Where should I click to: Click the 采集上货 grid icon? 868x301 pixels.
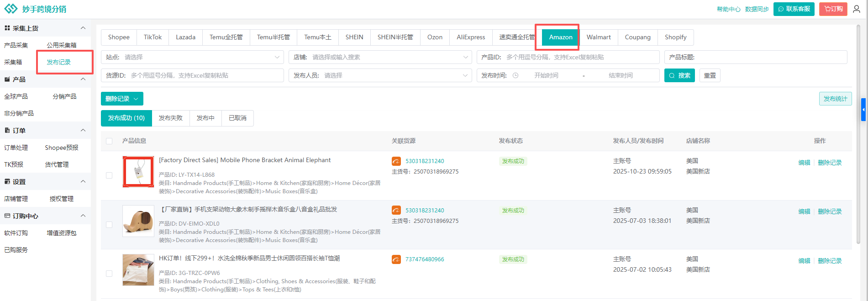coord(7,28)
